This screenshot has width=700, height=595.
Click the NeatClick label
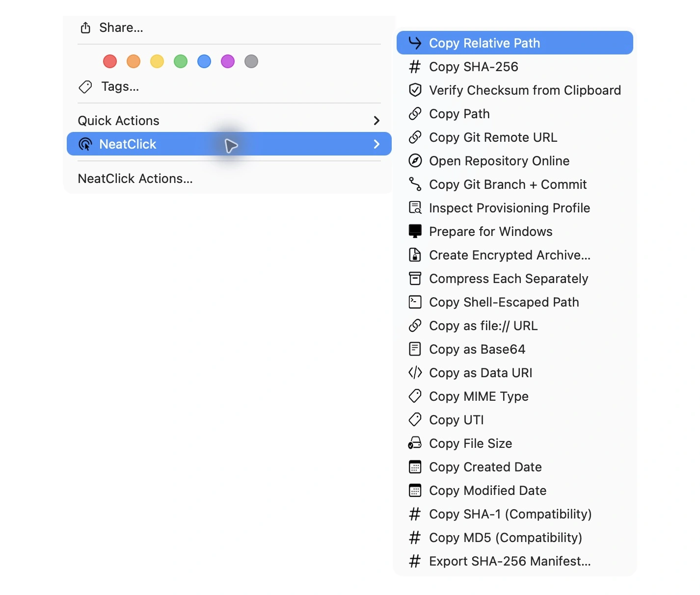128,144
